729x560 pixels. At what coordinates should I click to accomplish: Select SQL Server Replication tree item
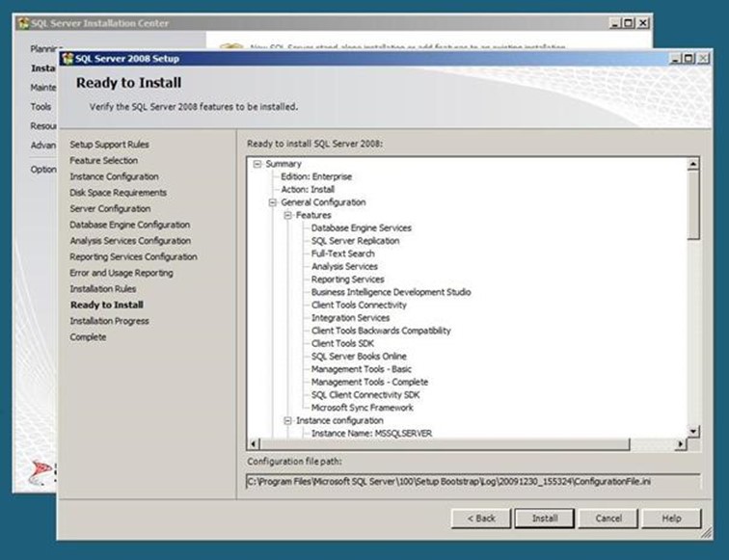(x=355, y=241)
